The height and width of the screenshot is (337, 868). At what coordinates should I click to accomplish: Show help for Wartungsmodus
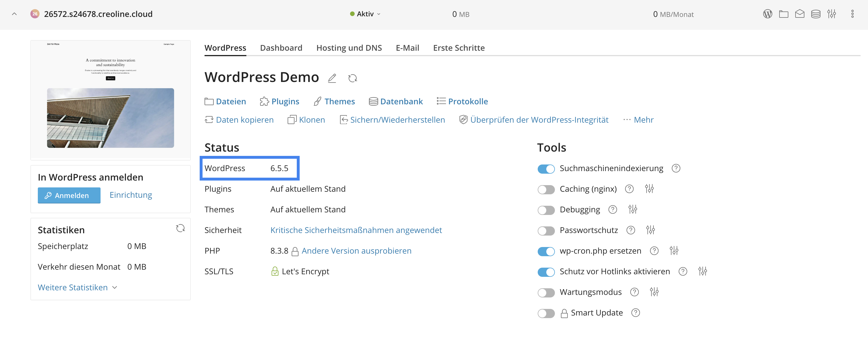[x=635, y=292]
